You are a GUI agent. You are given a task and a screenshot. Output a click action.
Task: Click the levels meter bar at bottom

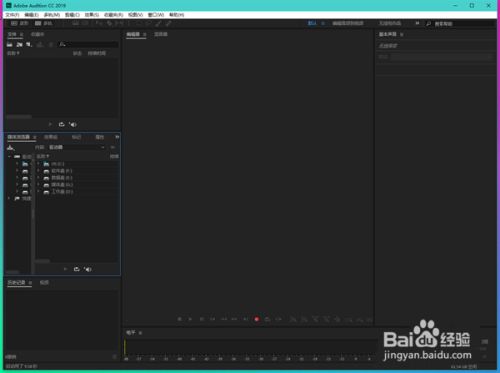tap(250, 348)
